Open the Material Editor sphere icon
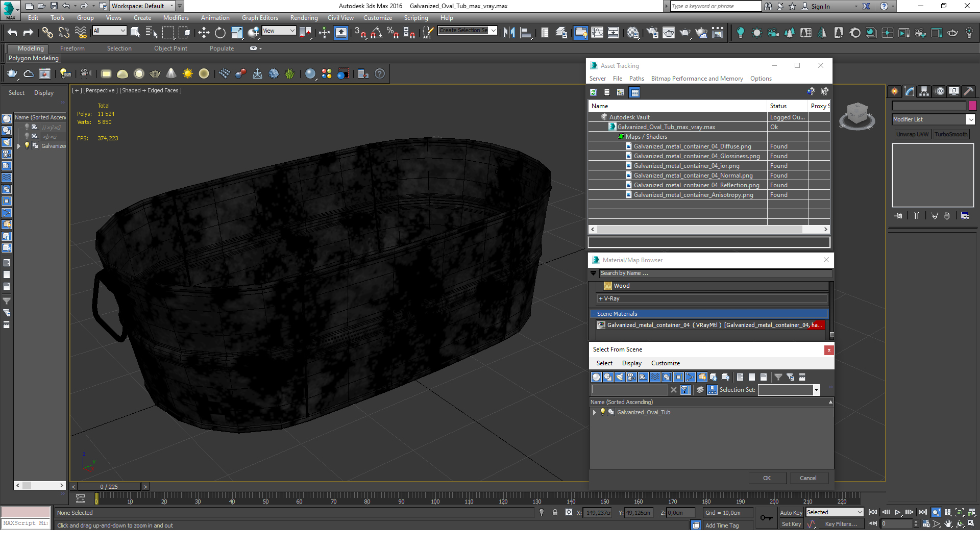980x551 pixels. 633,33
